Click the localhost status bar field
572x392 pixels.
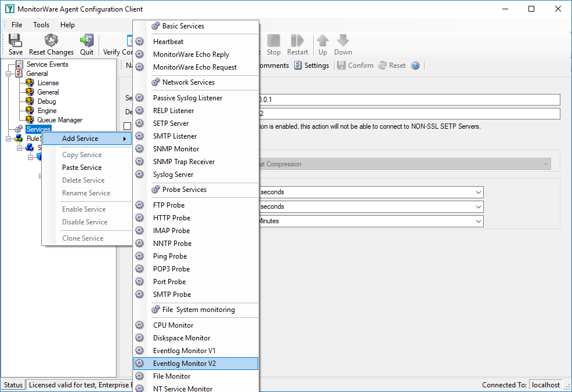pos(546,384)
